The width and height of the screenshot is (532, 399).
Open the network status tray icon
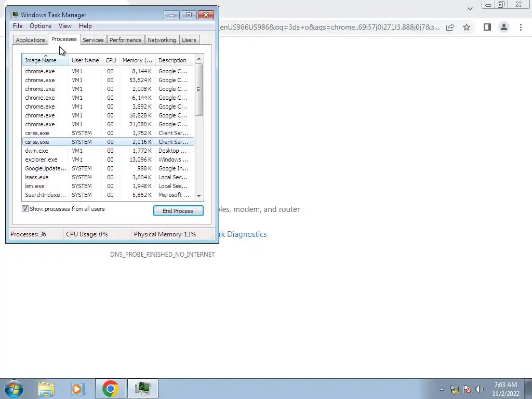coord(454,389)
